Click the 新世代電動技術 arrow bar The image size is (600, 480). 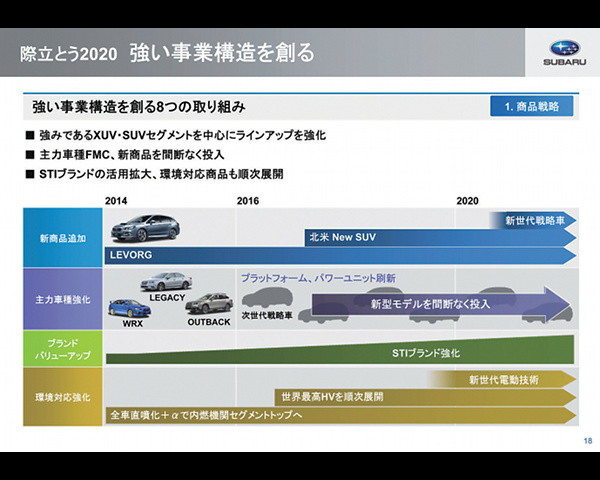coord(505,379)
